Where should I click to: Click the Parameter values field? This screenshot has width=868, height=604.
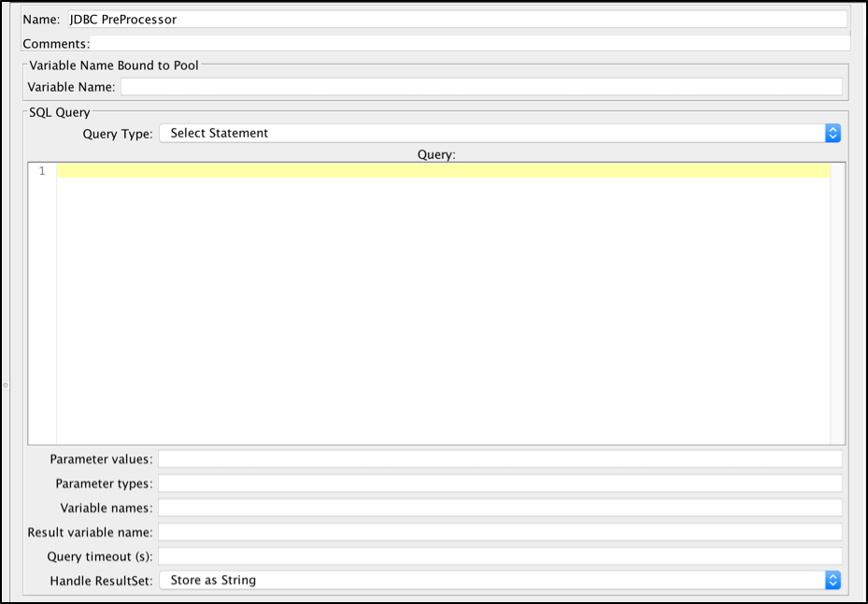pyautogui.click(x=501, y=459)
